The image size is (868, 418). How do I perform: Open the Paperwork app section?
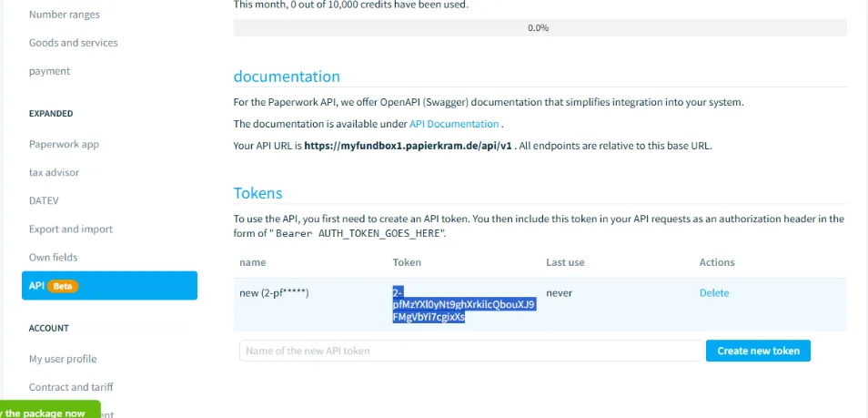point(64,144)
